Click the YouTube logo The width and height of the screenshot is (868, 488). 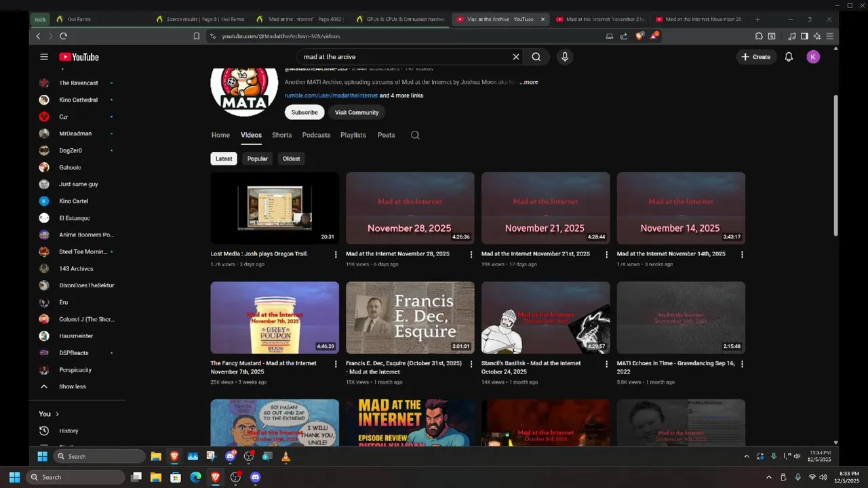79,57
